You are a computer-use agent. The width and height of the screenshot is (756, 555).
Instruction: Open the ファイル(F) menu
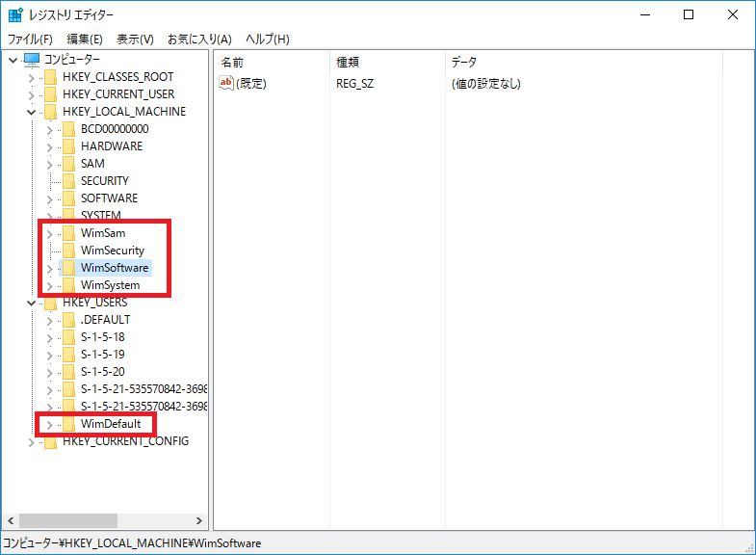(30, 40)
